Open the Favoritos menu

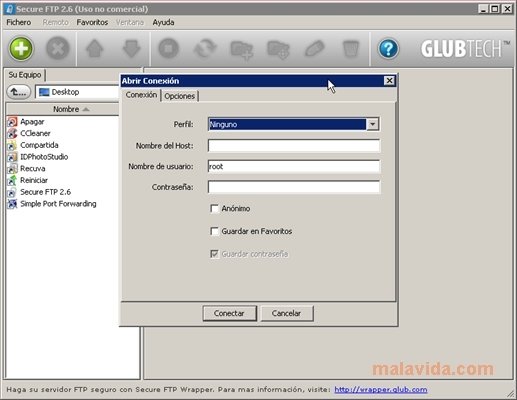tap(92, 22)
